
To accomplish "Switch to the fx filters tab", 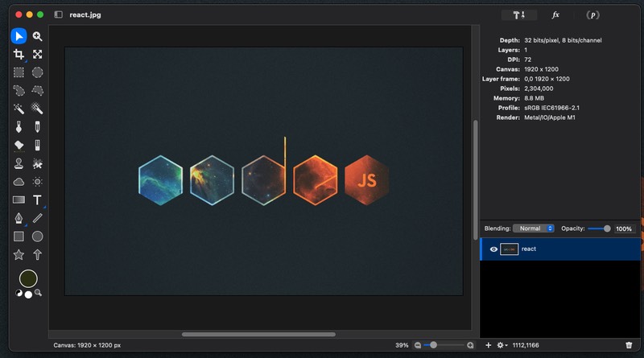I will click(x=555, y=14).
